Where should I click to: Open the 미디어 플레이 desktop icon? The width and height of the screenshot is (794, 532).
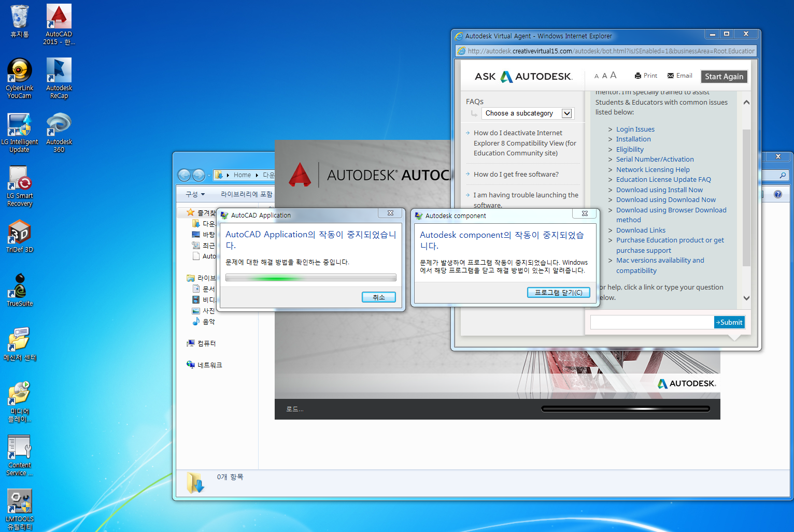[x=20, y=401]
